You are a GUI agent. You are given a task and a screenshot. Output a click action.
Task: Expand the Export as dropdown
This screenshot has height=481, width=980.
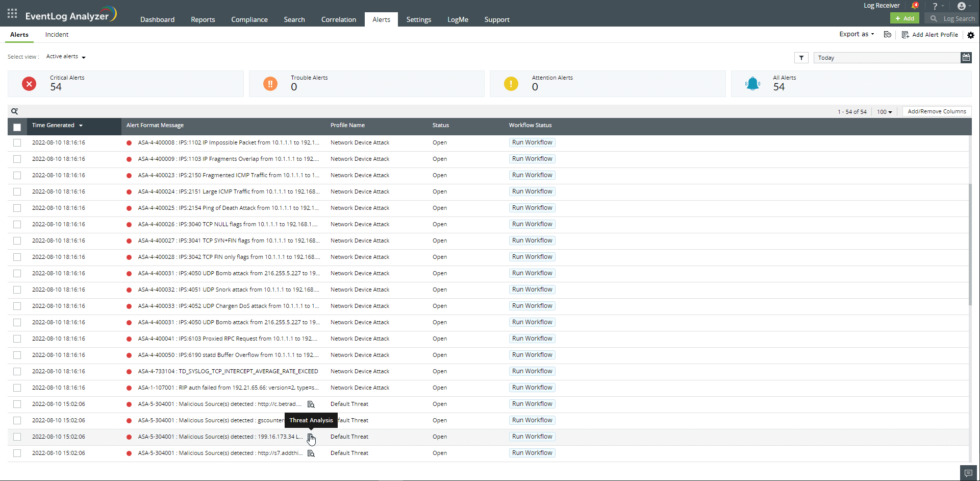coord(856,34)
